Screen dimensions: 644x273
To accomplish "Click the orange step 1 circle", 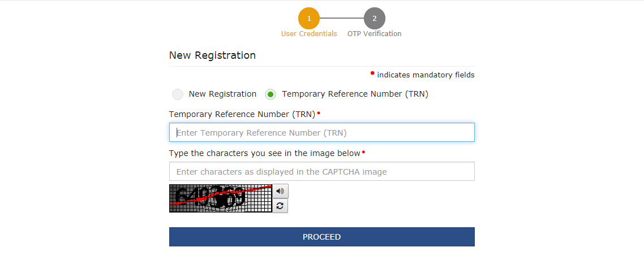I will 309,19.
